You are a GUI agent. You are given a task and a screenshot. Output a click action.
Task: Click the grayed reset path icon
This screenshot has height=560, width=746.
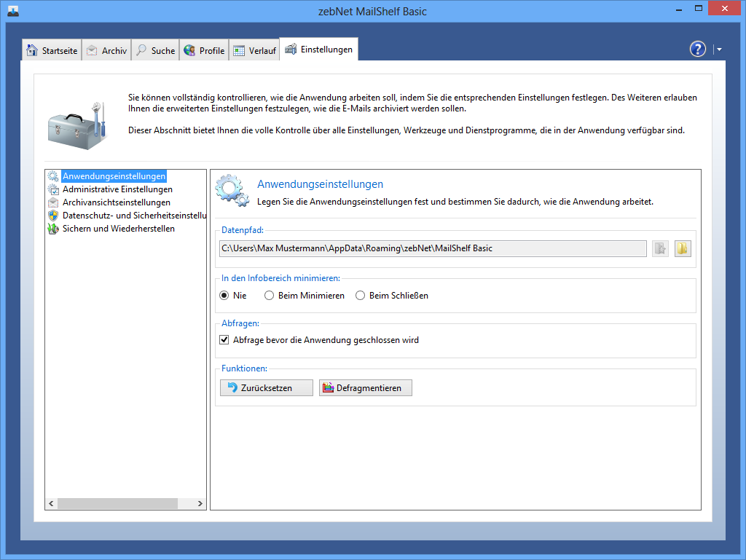tap(660, 248)
